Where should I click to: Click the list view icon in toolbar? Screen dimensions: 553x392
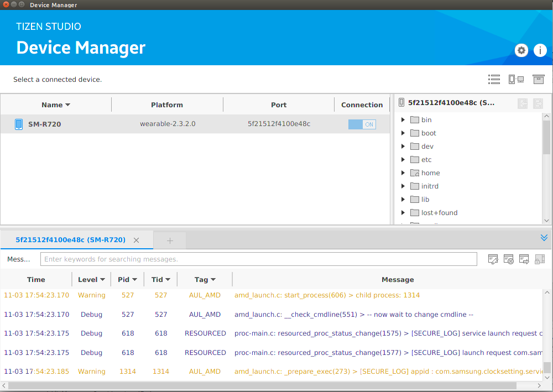pyautogui.click(x=494, y=80)
